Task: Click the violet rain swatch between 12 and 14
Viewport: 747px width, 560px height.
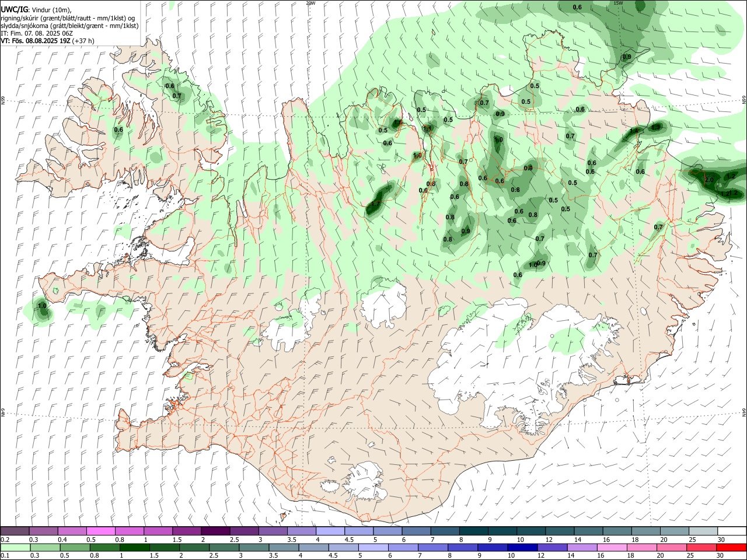Action: point(552,547)
